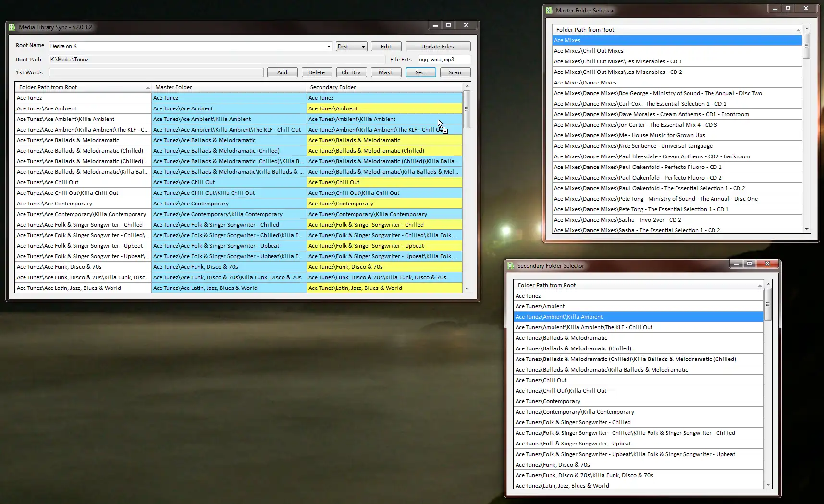Select Ace Mixes\Chill Out Mixes row
This screenshot has width=824, height=504.
coord(677,51)
